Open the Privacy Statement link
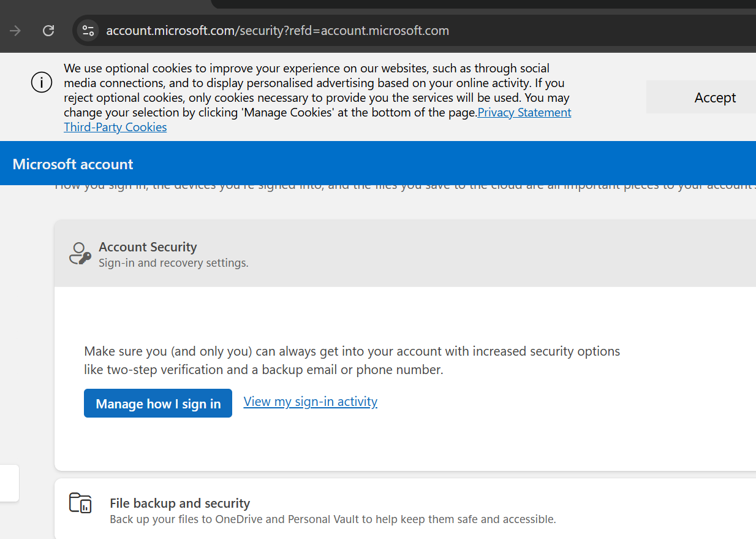Image resolution: width=756 pixels, height=539 pixels. [x=524, y=112]
